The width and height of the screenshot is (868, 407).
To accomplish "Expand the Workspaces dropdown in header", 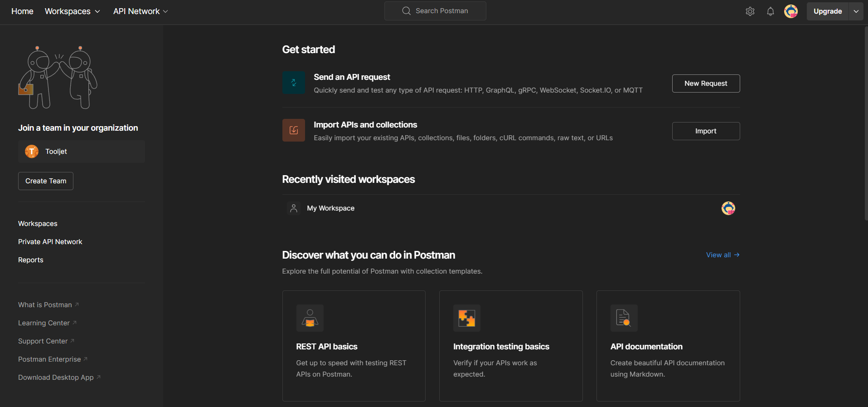I will 73,11.
